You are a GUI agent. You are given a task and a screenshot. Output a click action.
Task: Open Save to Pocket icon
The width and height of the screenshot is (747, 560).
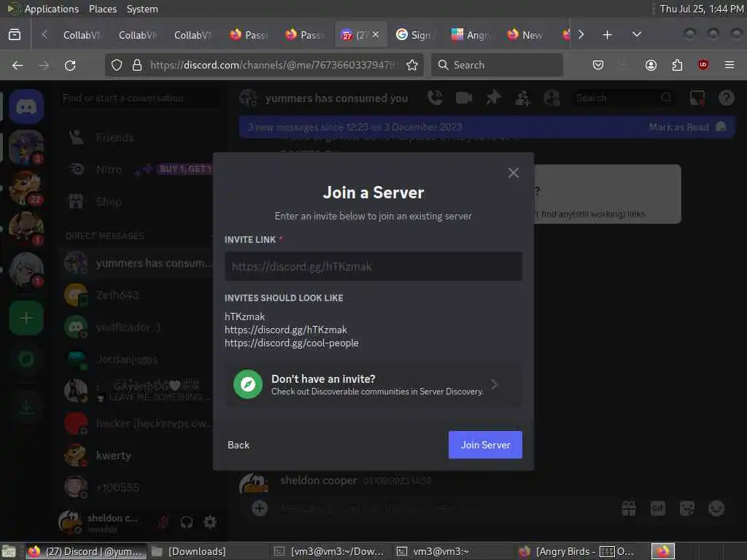click(x=598, y=65)
